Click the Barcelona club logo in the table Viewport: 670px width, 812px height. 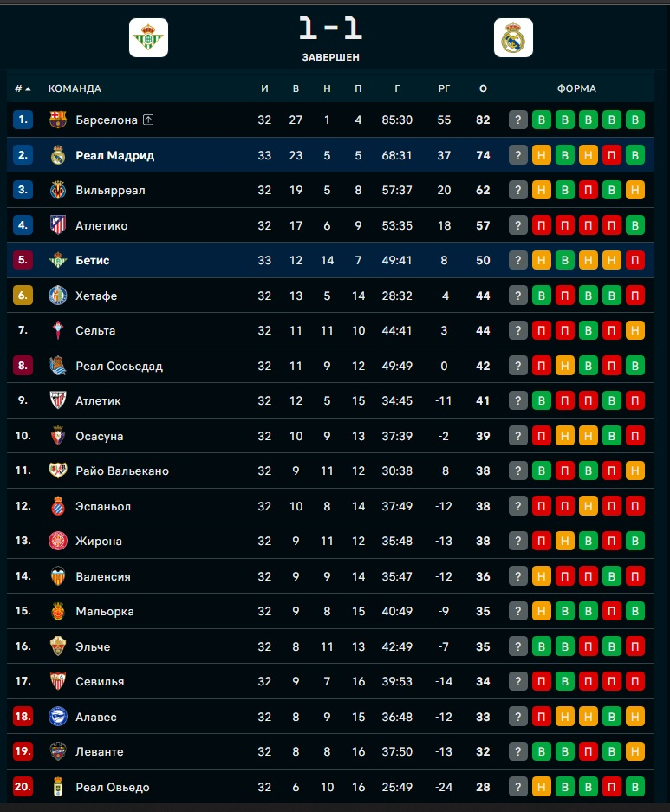point(58,120)
